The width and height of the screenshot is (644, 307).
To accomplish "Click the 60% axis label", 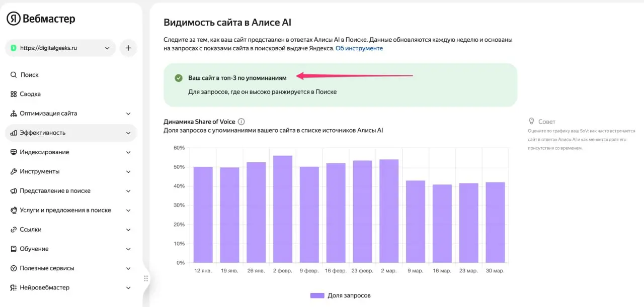I will click(x=179, y=148).
